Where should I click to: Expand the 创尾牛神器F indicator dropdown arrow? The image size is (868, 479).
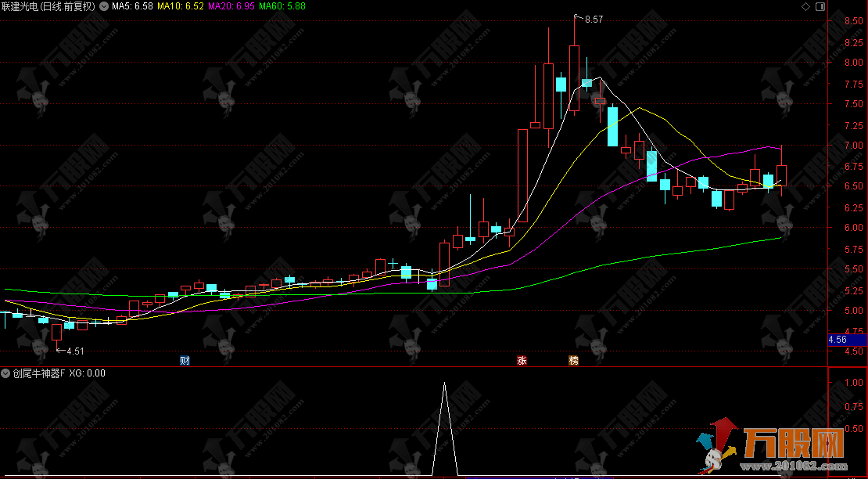(6, 373)
